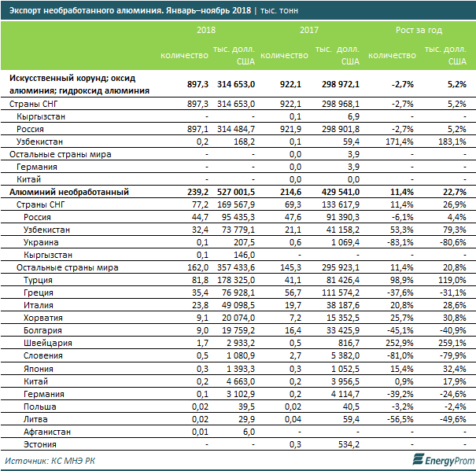The height and width of the screenshot is (471, 476).
Task: Click the EnergyProm logo icon
Action: pos(418,459)
